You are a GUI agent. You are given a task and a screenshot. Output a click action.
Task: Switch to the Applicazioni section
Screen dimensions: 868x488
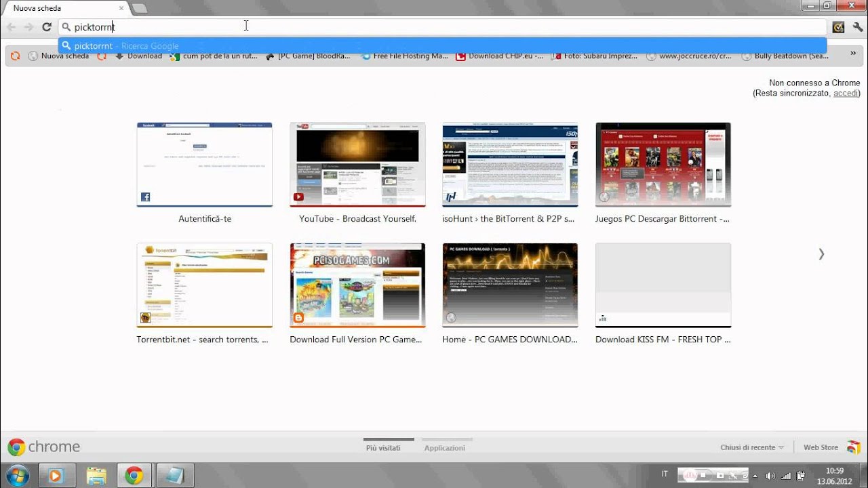pos(445,447)
